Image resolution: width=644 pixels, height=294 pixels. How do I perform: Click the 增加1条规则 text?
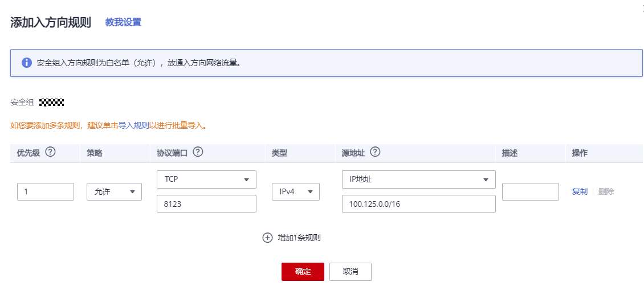click(x=299, y=238)
